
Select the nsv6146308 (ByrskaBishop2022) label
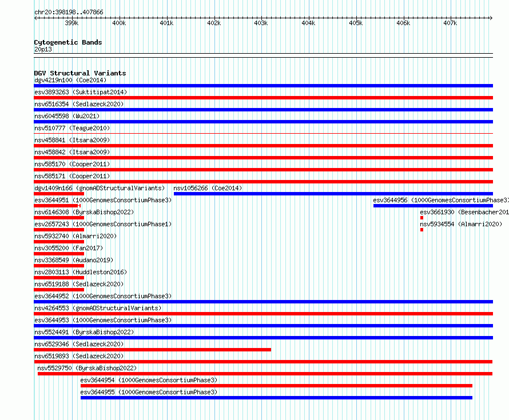tap(84, 212)
